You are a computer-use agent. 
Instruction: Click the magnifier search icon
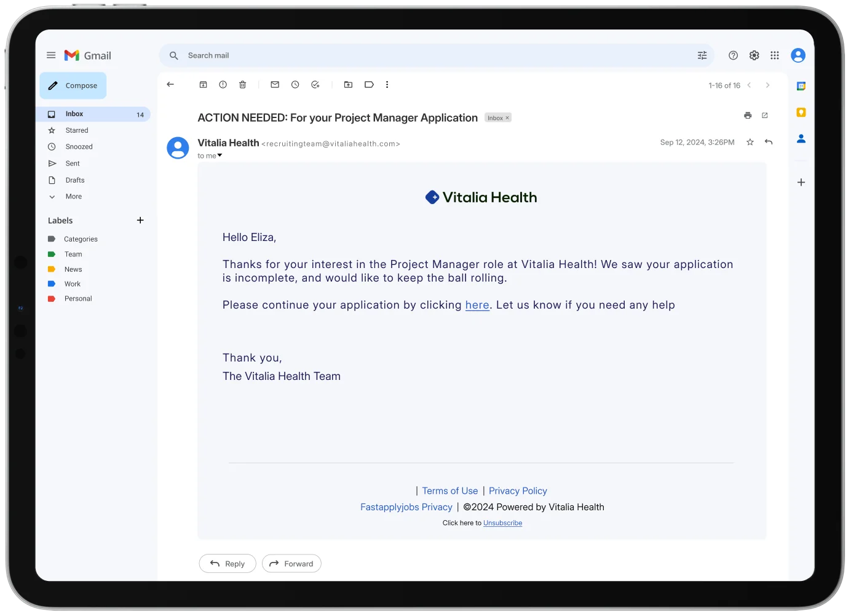(x=174, y=55)
